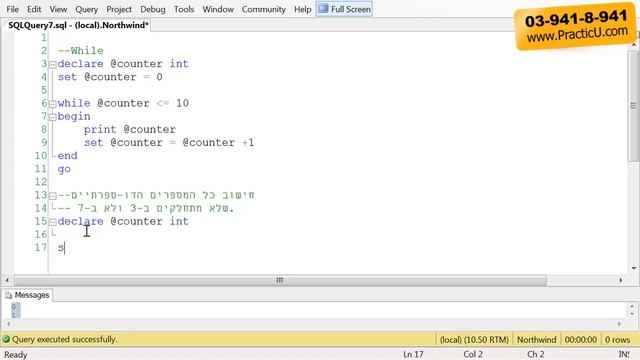This screenshot has width=640, height=360.
Task: Collapse the declare block on line 3
Action: click(x=53, y=64)
